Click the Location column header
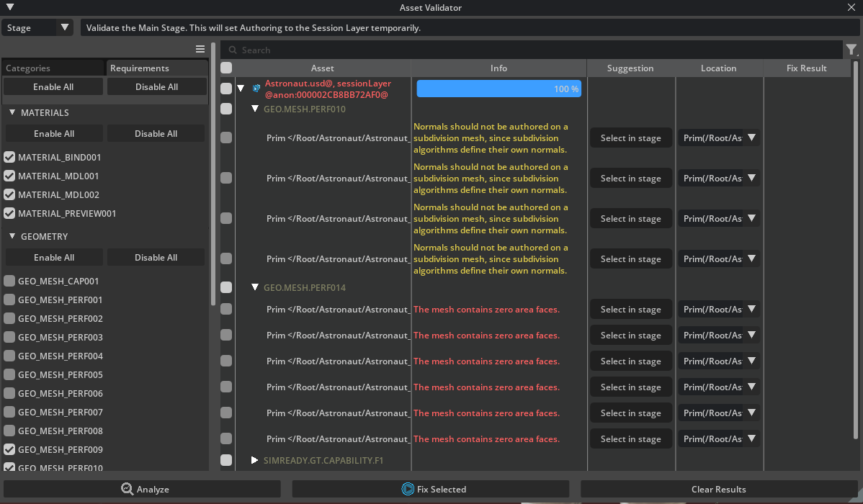The width and height of the screenshot is (863, 504). tap(719, 68)
